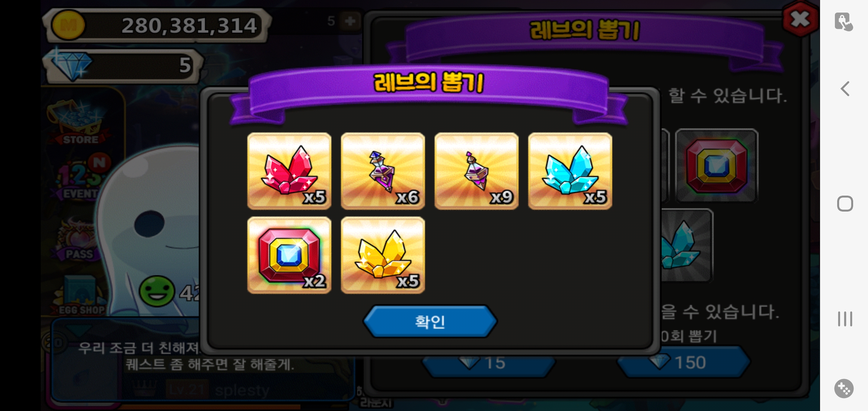Tap the 150 diamond draw button

click(683, 362)
